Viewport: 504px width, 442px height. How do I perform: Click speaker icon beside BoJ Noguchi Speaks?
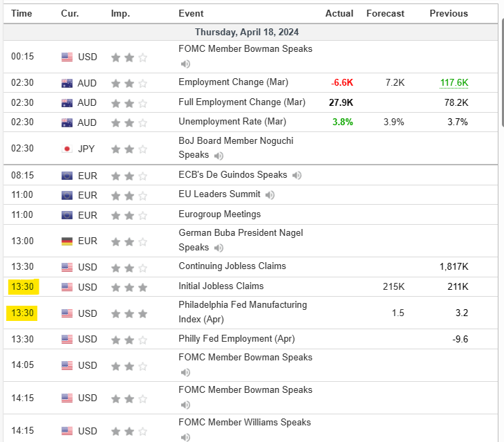coord(217,156)
